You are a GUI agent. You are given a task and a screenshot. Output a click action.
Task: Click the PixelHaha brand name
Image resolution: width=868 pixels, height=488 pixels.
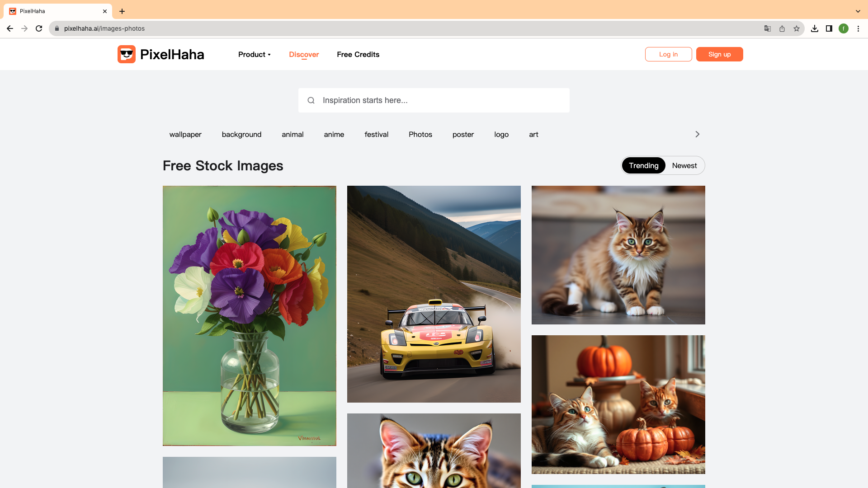pos(172,54)
